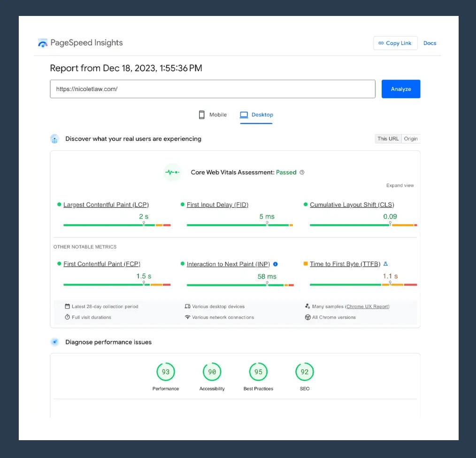Image resolution: width=476 pixels, height=458 pixels.
Task: Click the LCP distribution bar marker
Action: tap(144, 223)
